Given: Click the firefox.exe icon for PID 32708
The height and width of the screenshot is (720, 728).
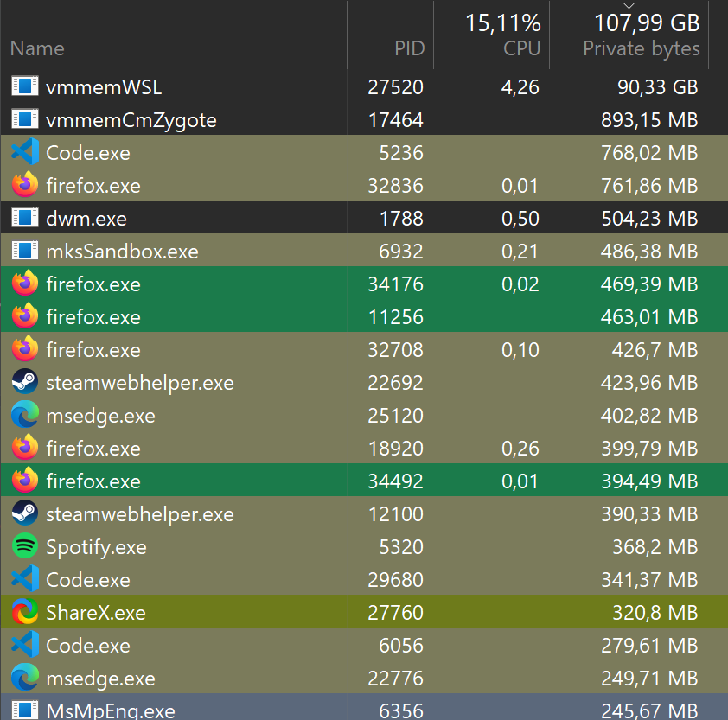Looking at the screenshot, I should (24, 348).
